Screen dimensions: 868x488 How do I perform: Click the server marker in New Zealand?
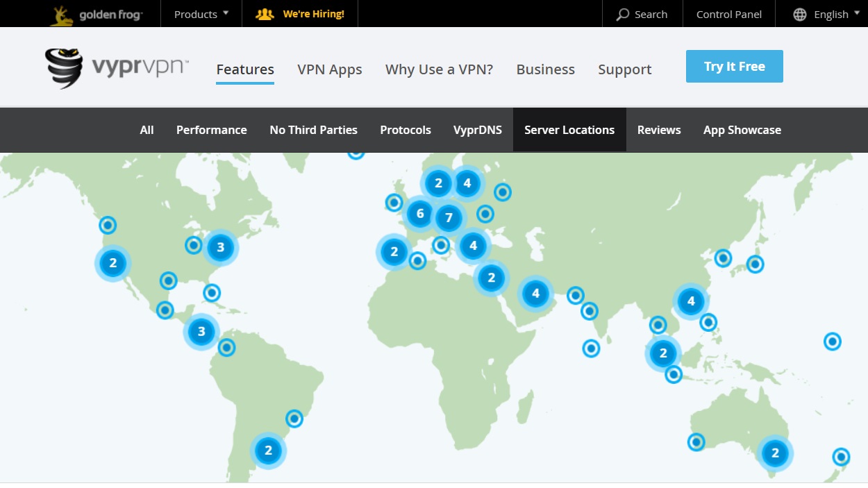click(841, 457)
